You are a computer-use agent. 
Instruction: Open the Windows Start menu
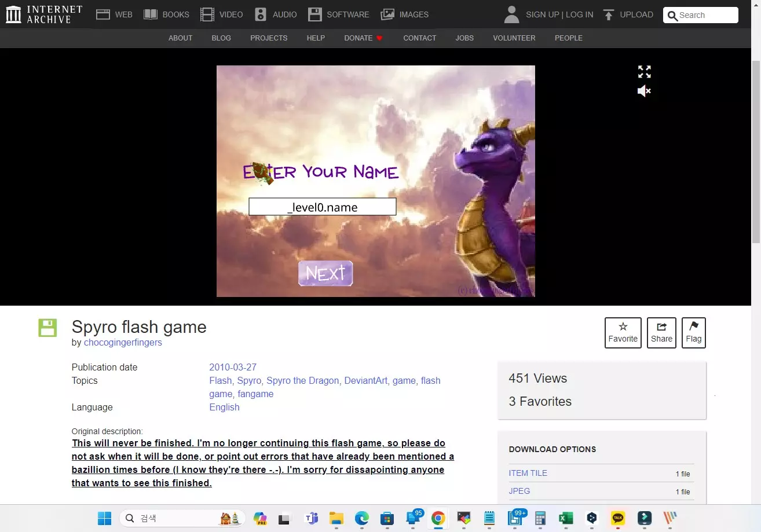pos(104,518)
